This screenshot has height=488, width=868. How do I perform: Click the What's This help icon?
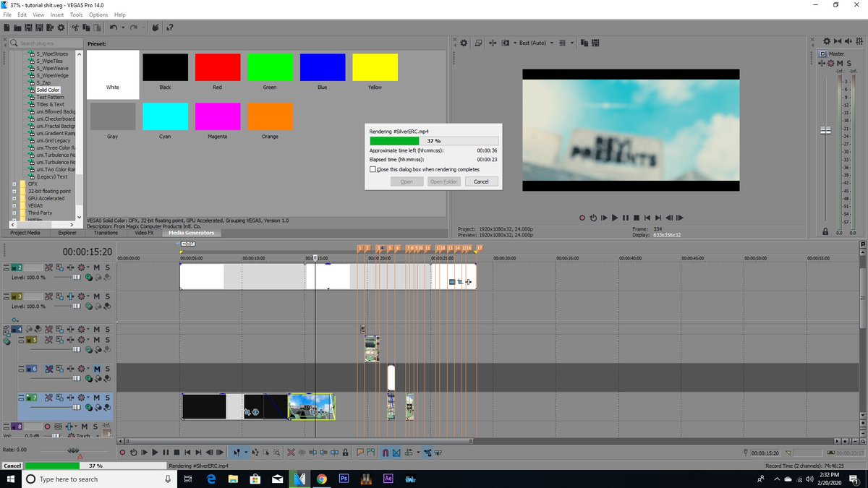coord(169,27)
